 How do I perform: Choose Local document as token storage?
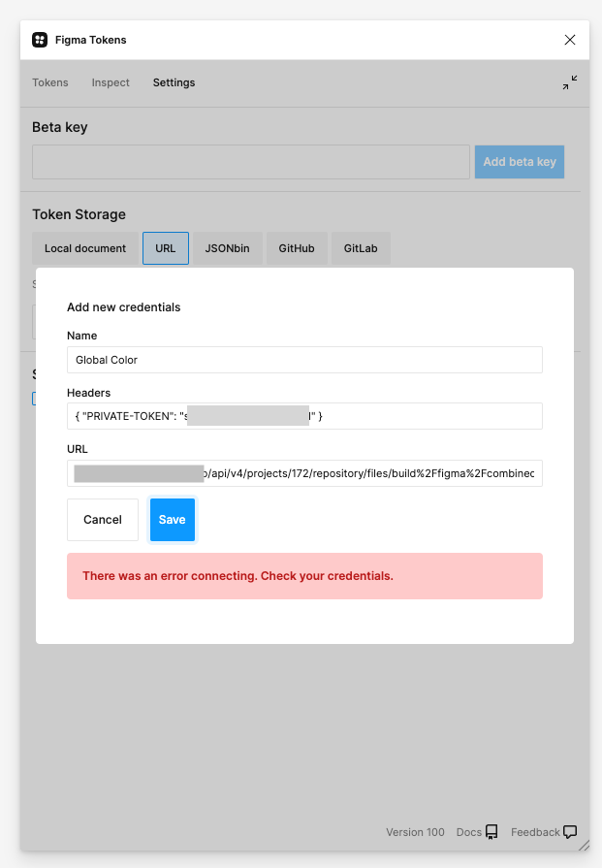coord(84,248)
